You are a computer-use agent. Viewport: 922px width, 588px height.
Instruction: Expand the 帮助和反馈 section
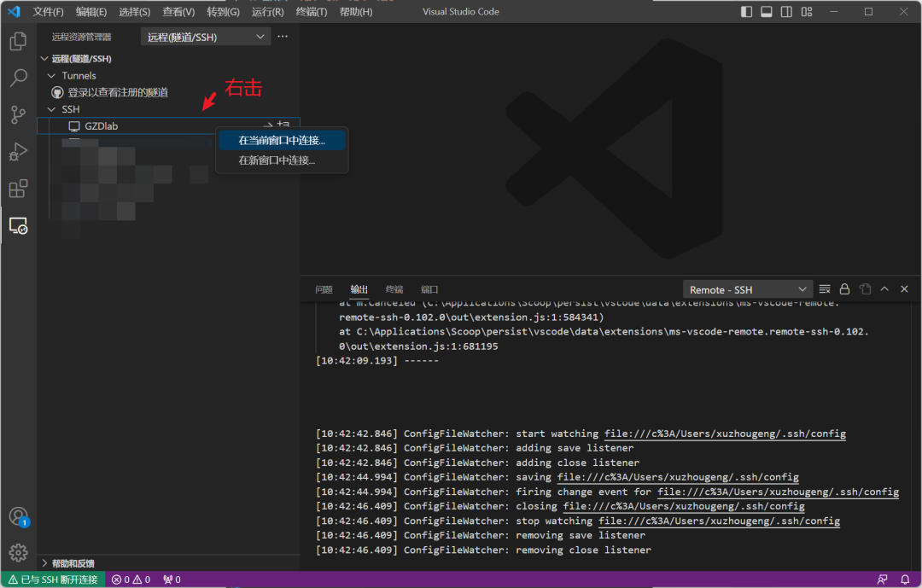pos(73,563)
